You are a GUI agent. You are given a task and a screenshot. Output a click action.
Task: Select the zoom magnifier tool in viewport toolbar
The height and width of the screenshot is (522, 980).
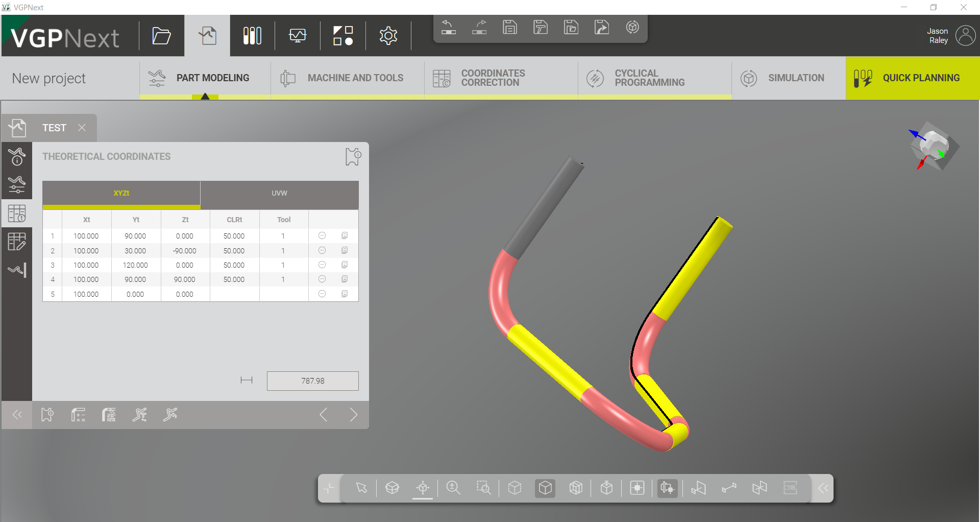453,488
